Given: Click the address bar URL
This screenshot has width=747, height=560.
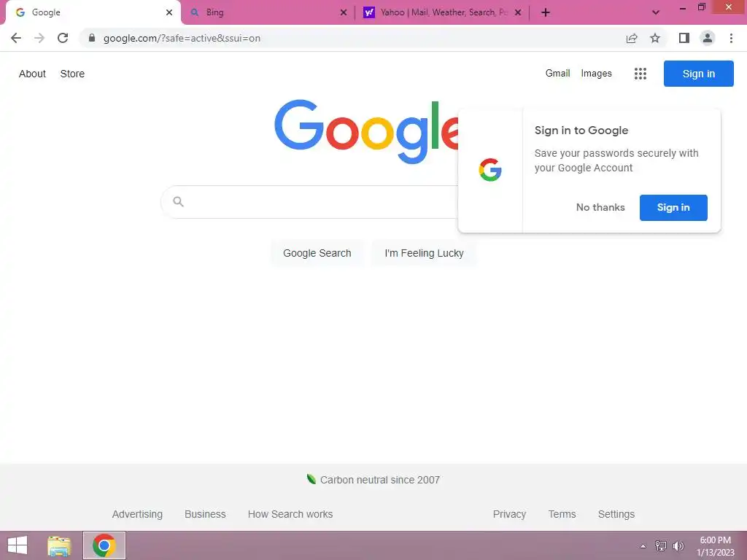Looking at the screenshot, I should coord(182,38).
